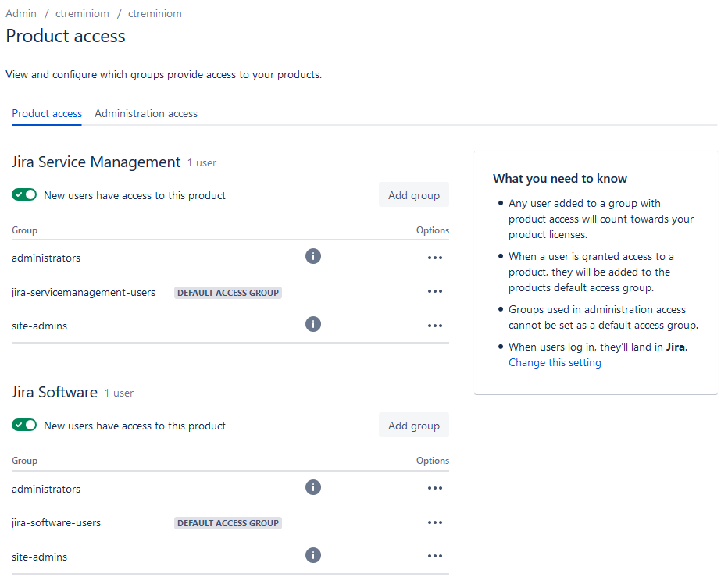The width and height of the screenshot is (728, 584).
Task: Select the Product access tab
Action: [x=47, y=114]
